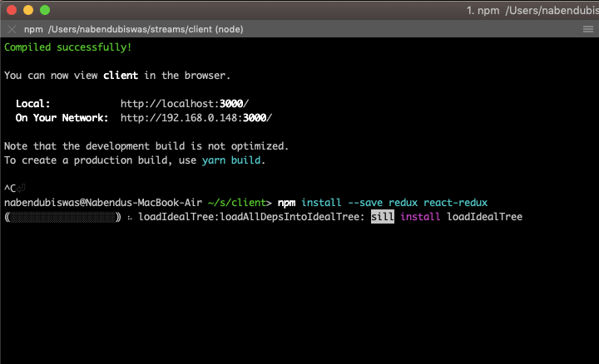Click the npm install progress bar
This screenshot has height=364, width=599.
62,217
